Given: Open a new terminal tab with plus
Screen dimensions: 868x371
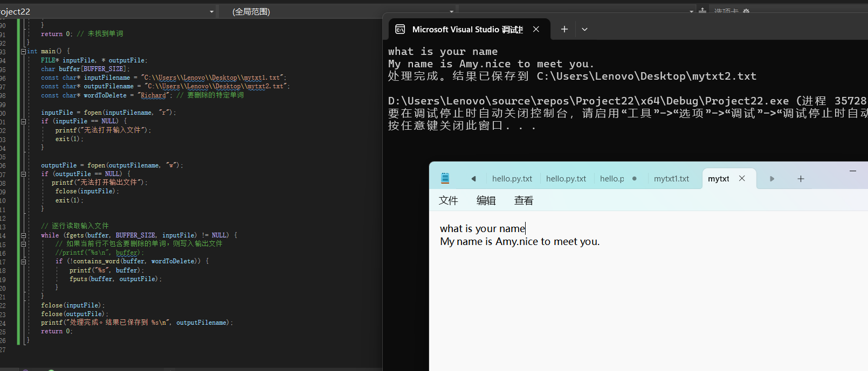Looking at the screenshot, I should click(564, 29).
